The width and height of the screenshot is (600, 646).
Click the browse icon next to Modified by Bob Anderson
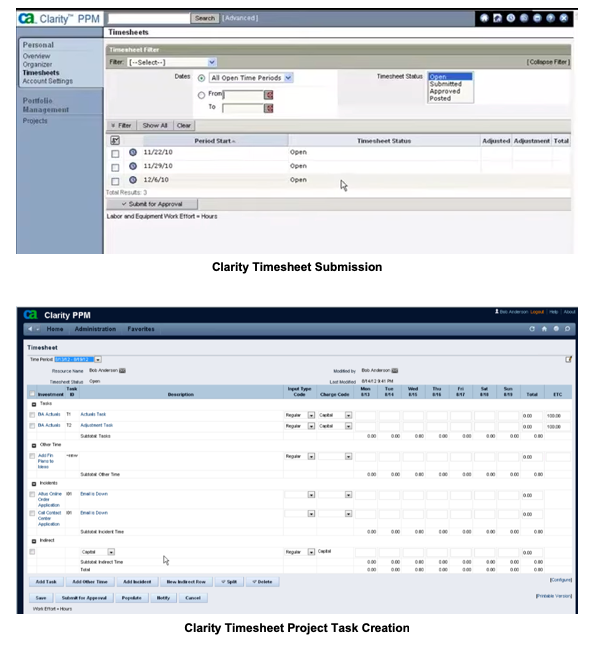click(395, 370)
